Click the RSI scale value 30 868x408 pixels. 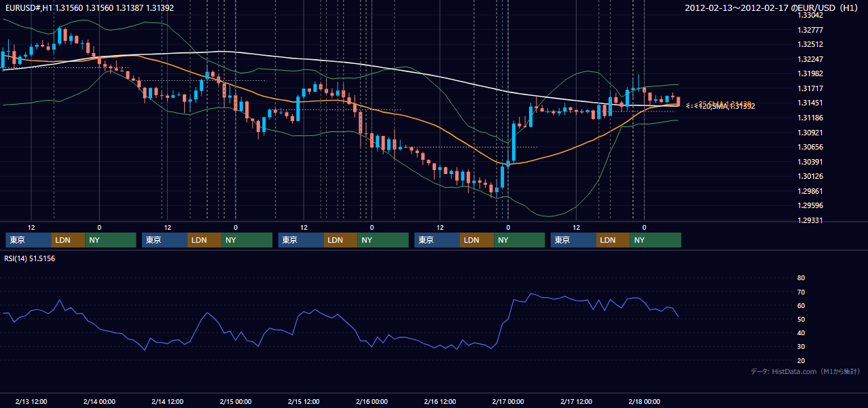coord(801,347)
